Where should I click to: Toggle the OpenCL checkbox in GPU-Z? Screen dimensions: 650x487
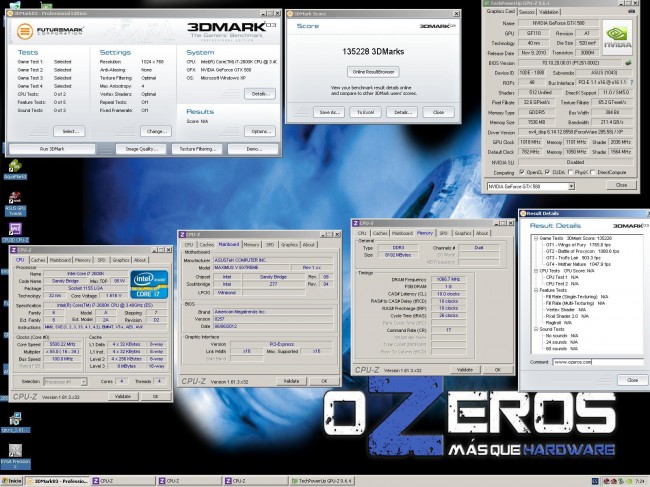521,172
